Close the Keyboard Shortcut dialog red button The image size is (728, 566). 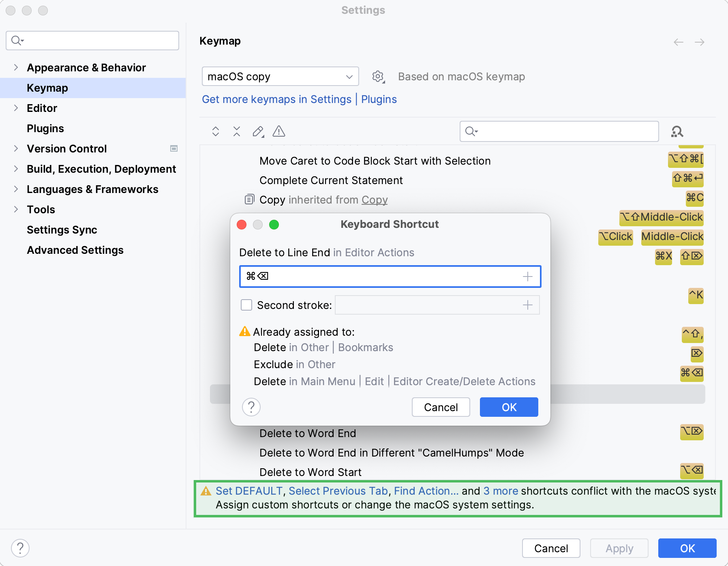point(242,225)
